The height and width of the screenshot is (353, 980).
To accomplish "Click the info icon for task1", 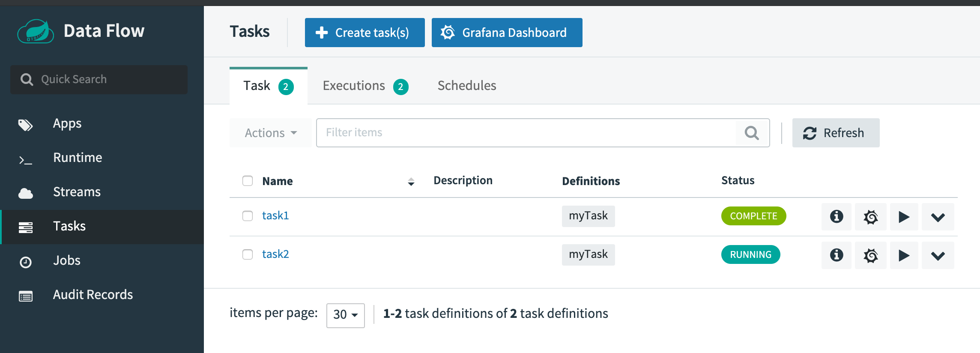I will pyautogui.click(x=836, y=216).
